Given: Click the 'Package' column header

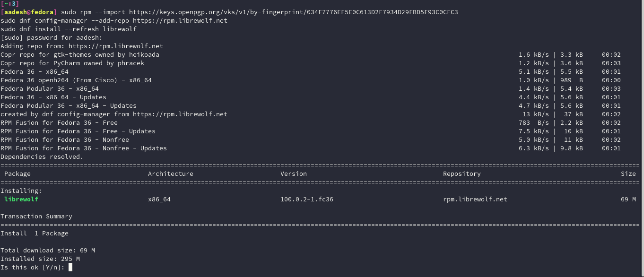Looking at the screenshot, I should (x=17, y=174).
